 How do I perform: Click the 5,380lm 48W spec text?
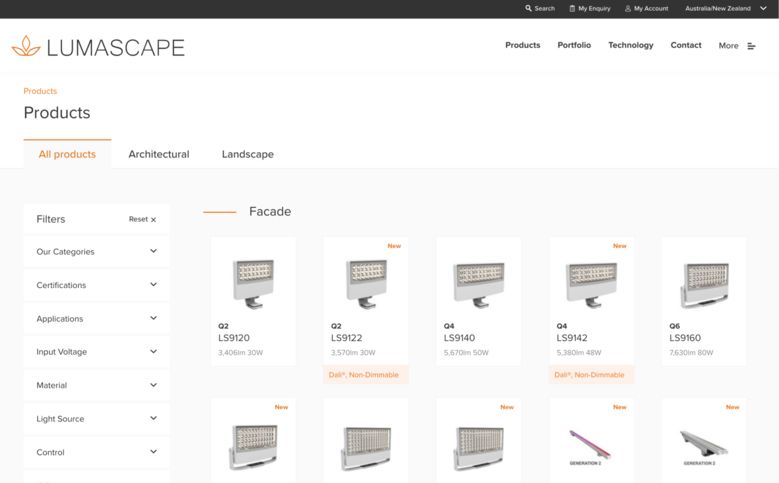pos(579,353)
